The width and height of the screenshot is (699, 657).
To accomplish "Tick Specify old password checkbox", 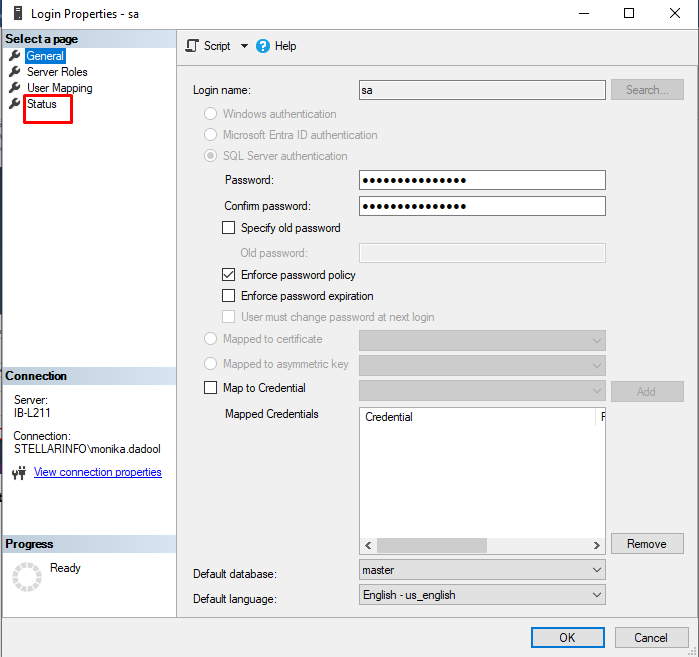I will [x=229, y=228].
